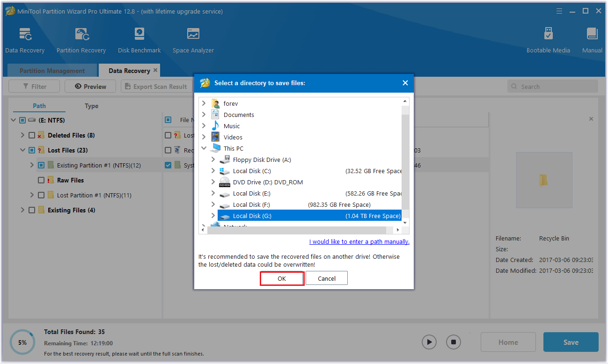
Task: Click the Export Scan Result button
Action: pyautogui.click(x=156, y=86)
